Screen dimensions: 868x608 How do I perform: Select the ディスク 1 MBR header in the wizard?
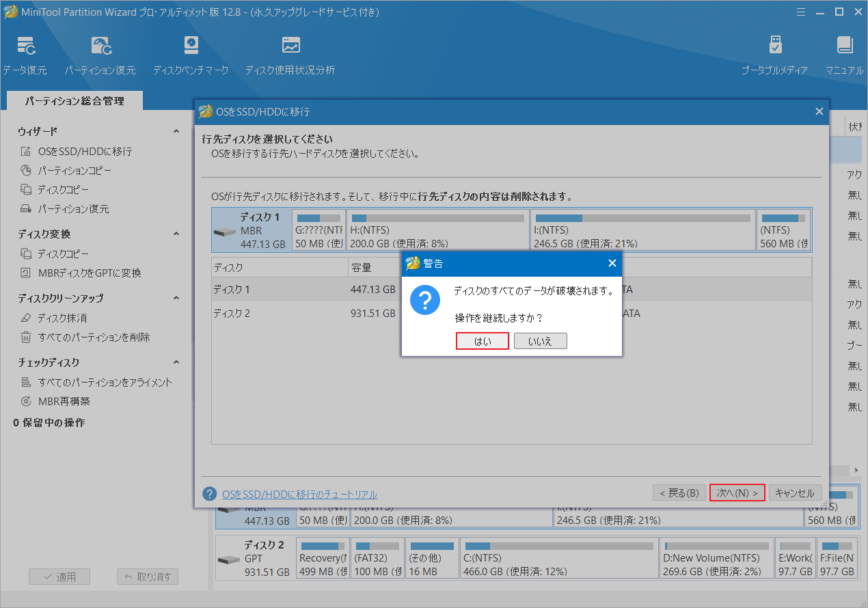pos(252,231)
